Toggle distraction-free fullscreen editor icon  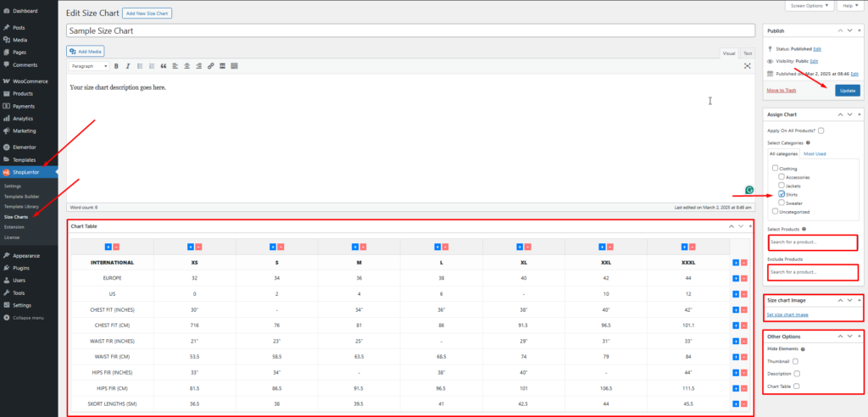tap(748, 66)
